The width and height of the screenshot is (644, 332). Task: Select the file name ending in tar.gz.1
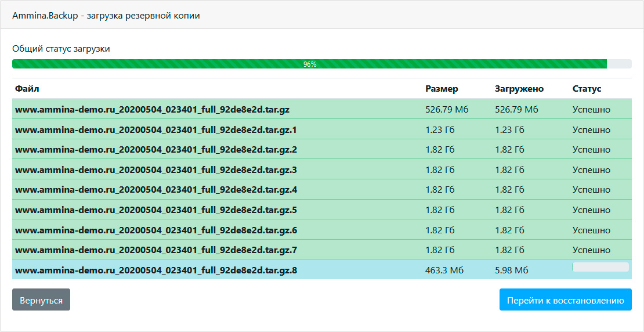(x=155, y=130)
